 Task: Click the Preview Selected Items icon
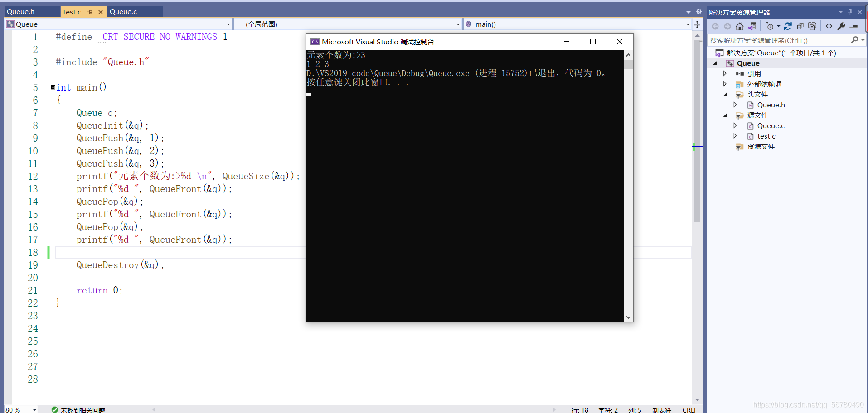[x=854, y=26]
